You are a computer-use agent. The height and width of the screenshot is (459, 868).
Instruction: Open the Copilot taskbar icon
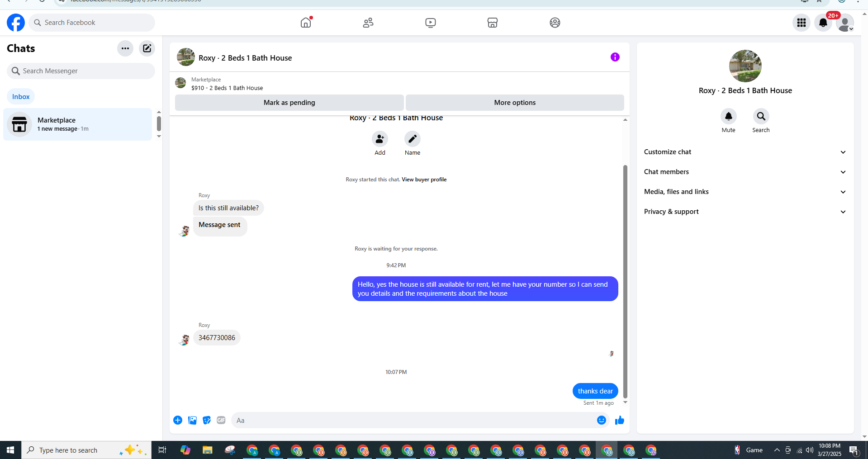[x=185, y=450]
